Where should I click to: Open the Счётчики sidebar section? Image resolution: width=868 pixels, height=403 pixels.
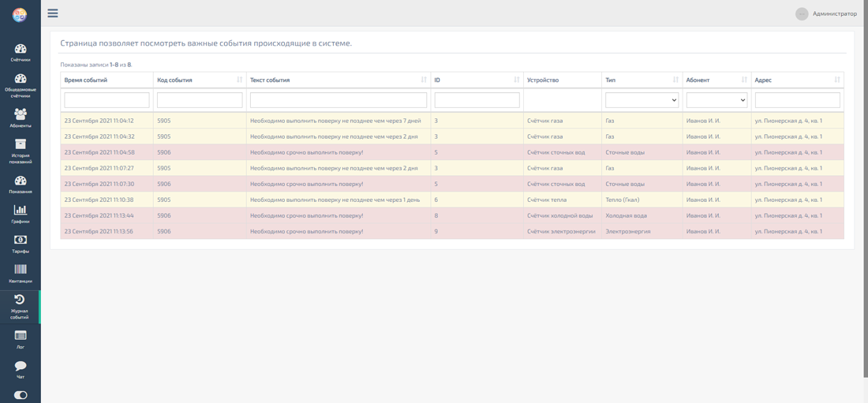pos(21,52)
